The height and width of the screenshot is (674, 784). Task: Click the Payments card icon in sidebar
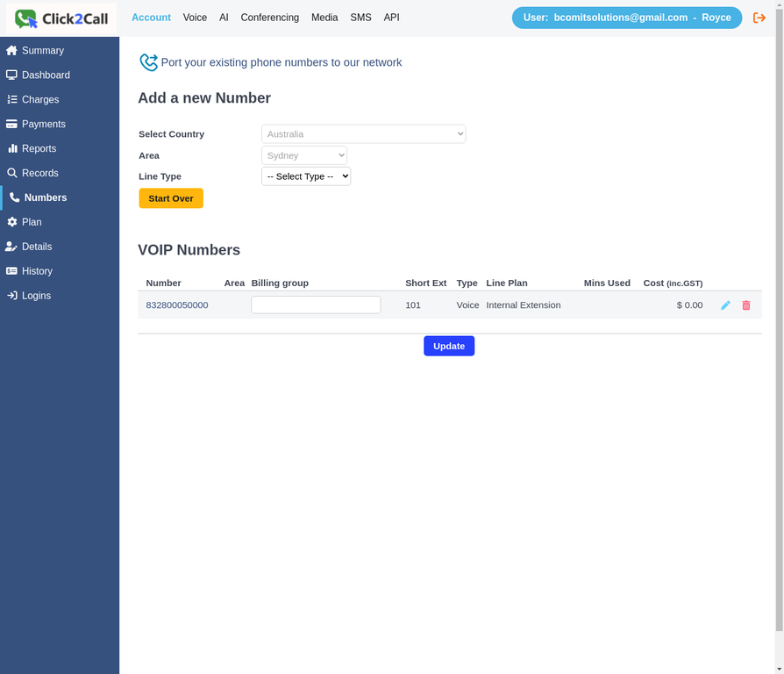coord(12,124)
